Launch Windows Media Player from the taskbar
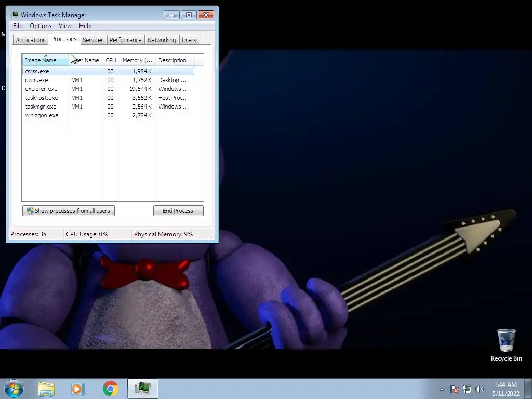The width and height of the screenshot is (532, 399). click(x=78, y=389)
